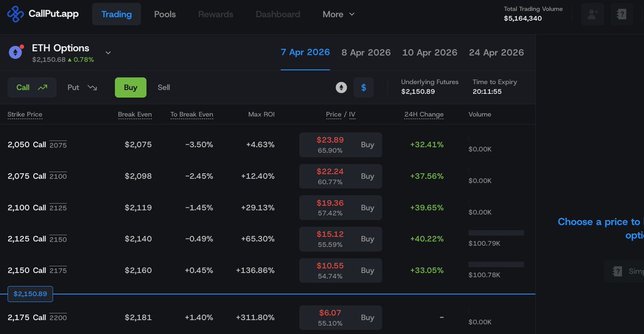Open the Pools tab
Viewport: 644px width, 334px height.
[x=165, y=14]
